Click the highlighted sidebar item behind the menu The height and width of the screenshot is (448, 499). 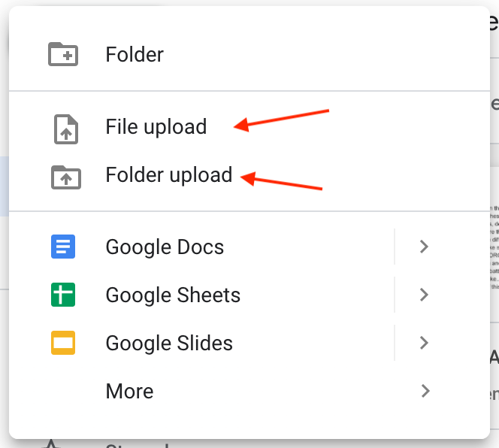point(5,186)
